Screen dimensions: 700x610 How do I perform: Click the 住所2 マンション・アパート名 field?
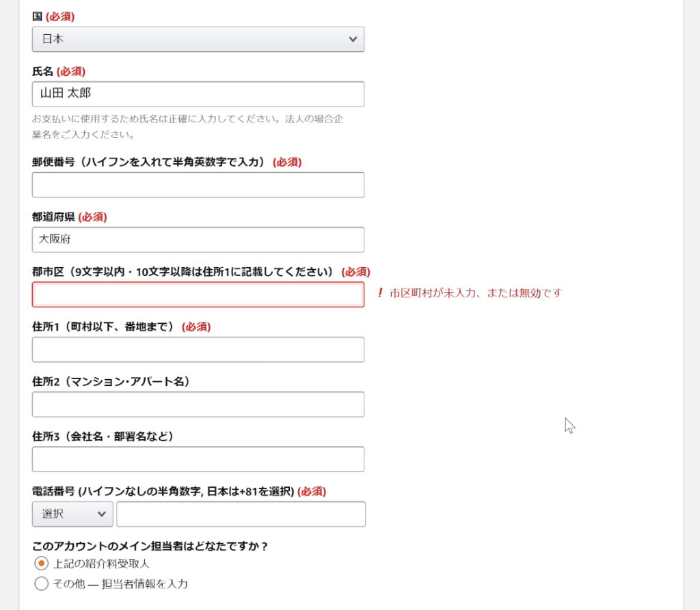click(198, 404)
